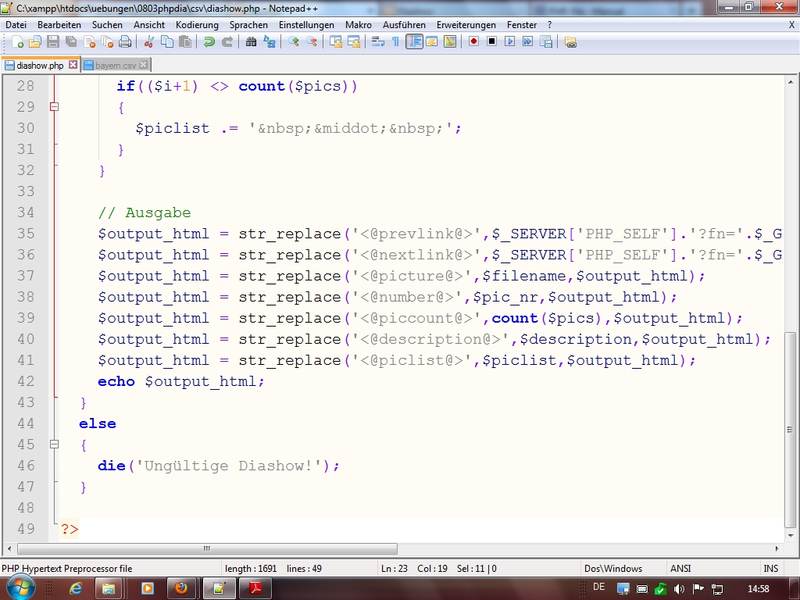
Task: Click the Undo arrow icon
Action: coord(209,42)
